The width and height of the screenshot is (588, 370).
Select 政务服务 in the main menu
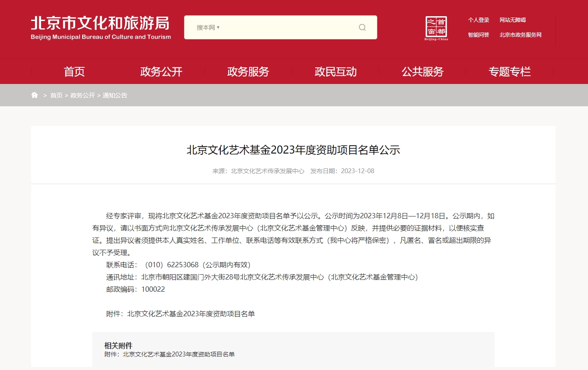click(x=248, y=72)
